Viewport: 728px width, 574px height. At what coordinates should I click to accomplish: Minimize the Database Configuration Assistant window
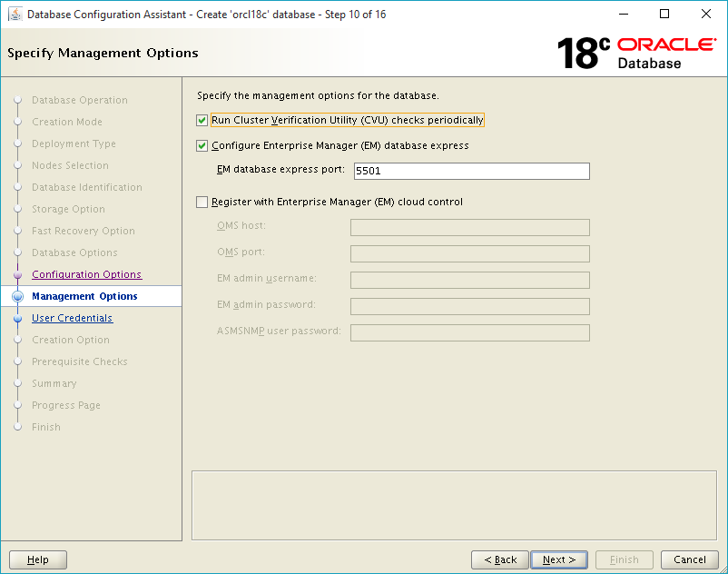coord(624,14)
